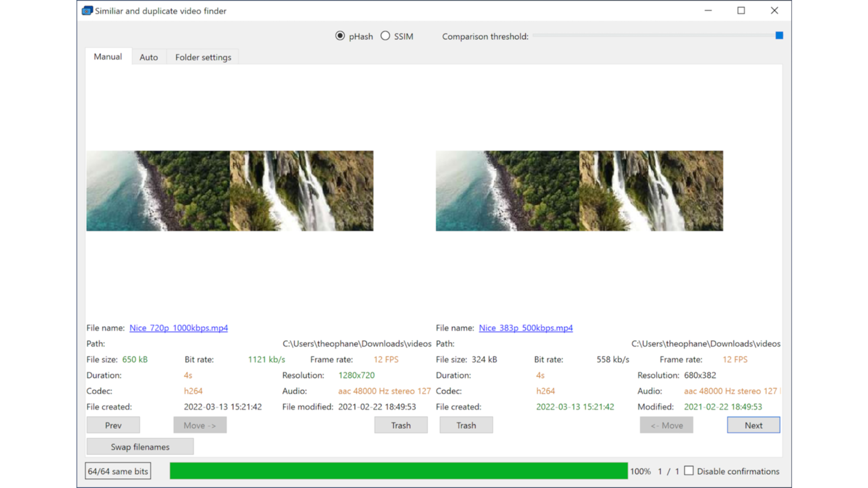Select the pHash comparison method
Screen dimensions: 868x488
pyautogui.click(x=340, y=36)
